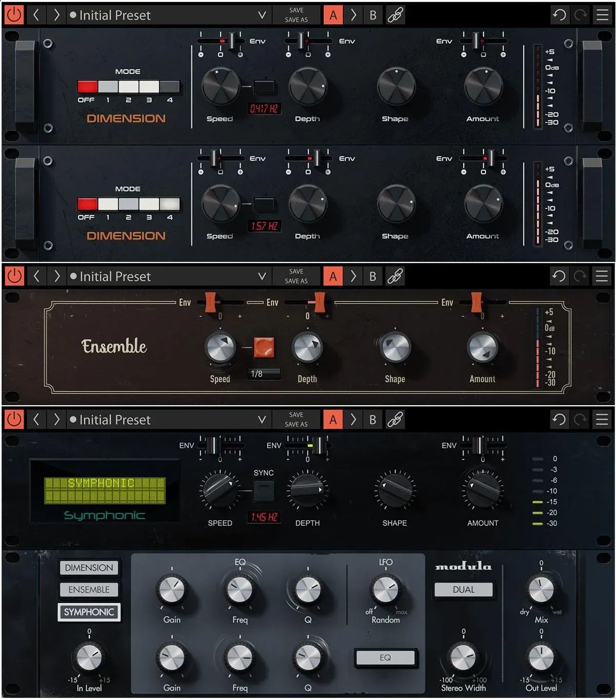Select ENSEMBLE mode in the bottom panel
The height and width of the screenshot is (700, 616).
(89, 590)
